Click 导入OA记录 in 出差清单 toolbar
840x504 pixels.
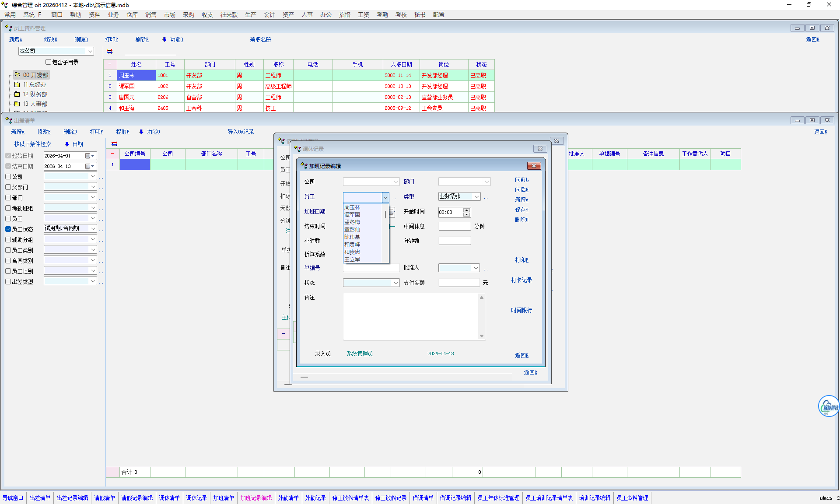241,132
